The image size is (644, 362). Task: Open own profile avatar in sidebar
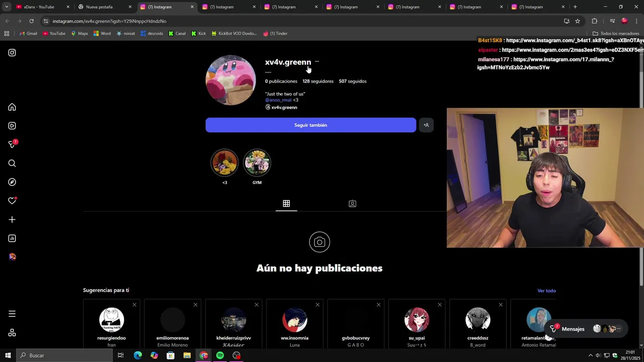pyautogui.click(x=12, y=257)
